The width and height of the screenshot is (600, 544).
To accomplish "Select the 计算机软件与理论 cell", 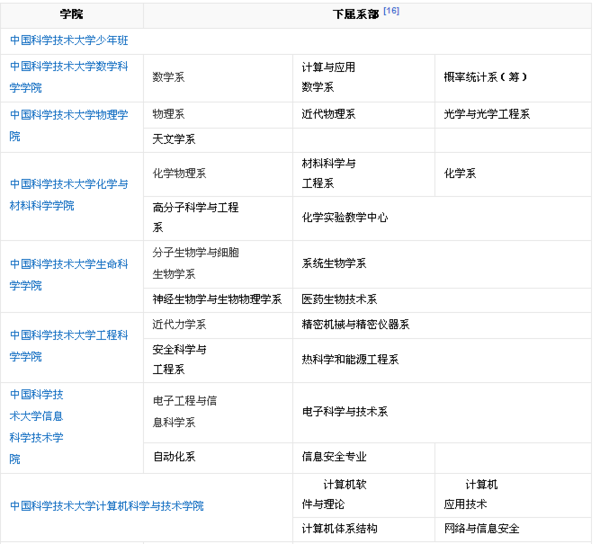I will point(364,495).
